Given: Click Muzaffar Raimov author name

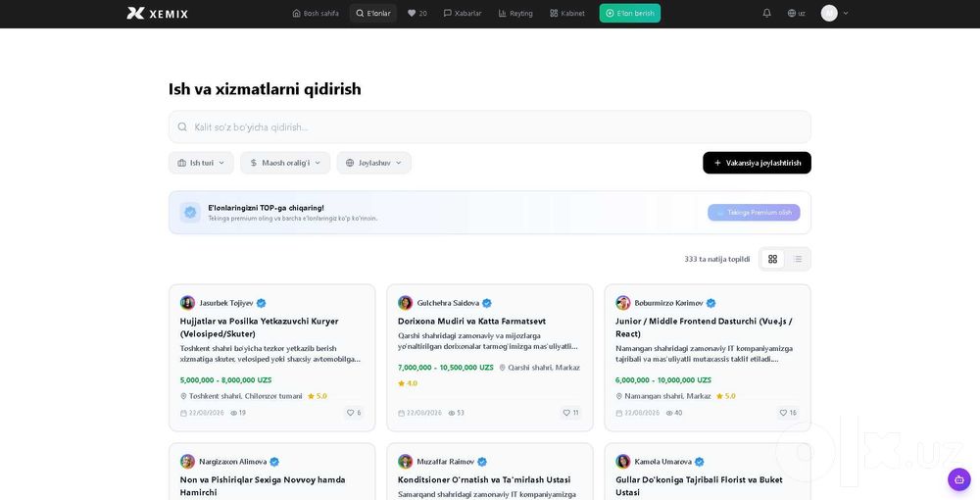Looking at the screenshot, I should point(446,462).
